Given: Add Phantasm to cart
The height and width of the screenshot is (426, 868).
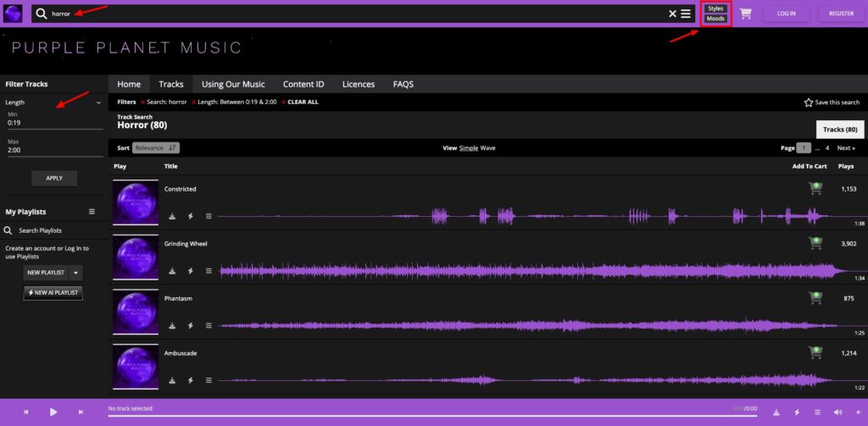Looking at the screenshot, I should click(815, 298).
